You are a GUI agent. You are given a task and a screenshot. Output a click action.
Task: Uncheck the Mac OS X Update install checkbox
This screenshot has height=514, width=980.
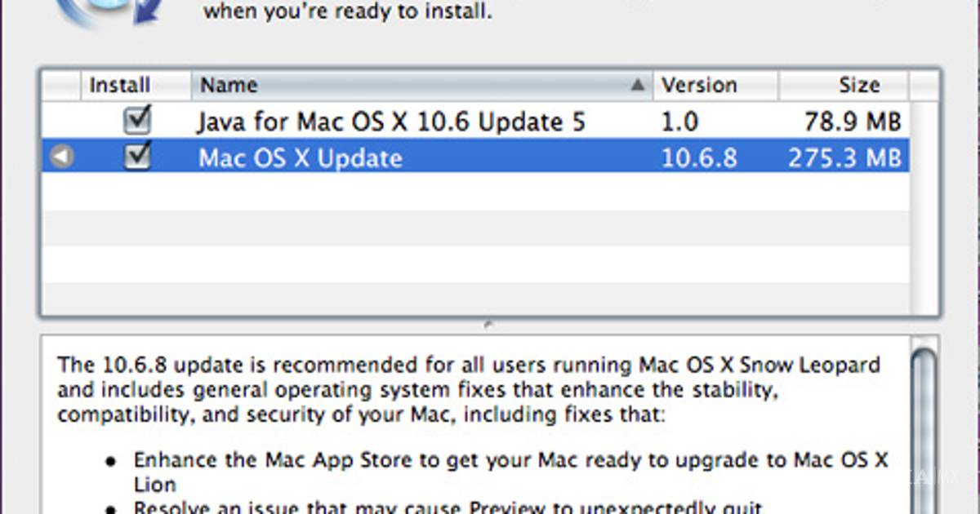click(x=137, y=157)
